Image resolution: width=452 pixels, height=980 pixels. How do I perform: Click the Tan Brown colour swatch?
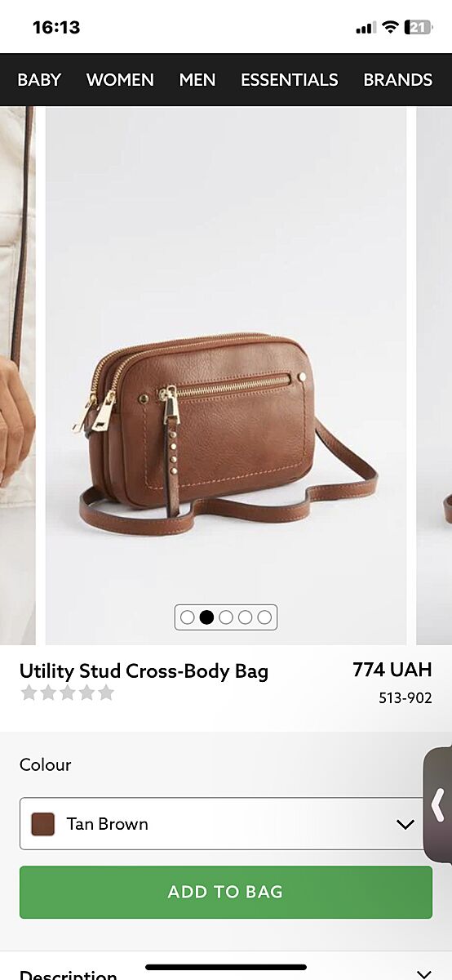tap(42, 824)
